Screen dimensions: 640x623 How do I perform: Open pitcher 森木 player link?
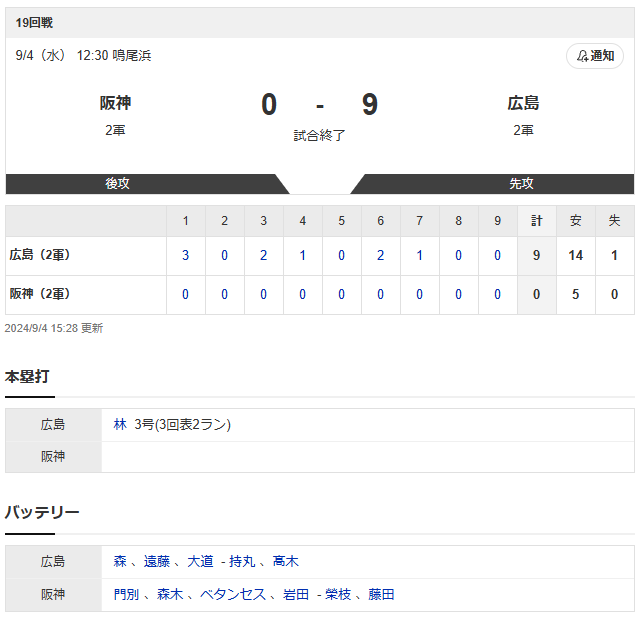170,594
